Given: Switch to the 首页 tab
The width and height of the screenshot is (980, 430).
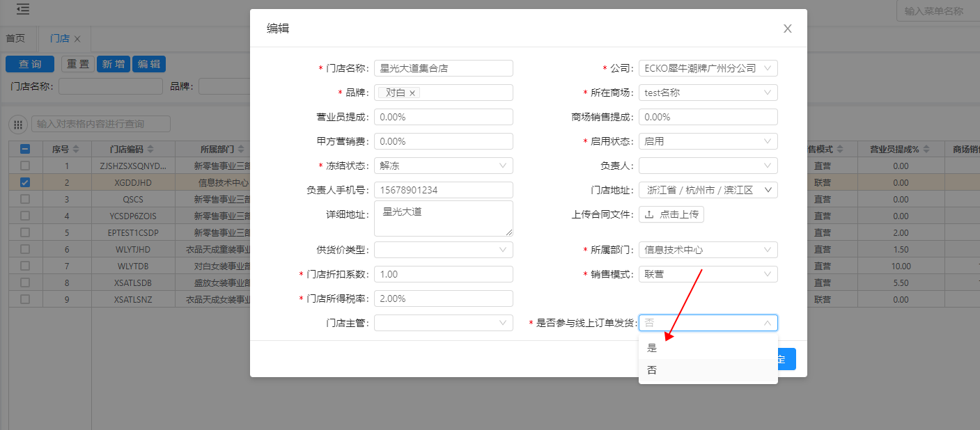Looking at the screenshot, I should click(x=15, y=39).
